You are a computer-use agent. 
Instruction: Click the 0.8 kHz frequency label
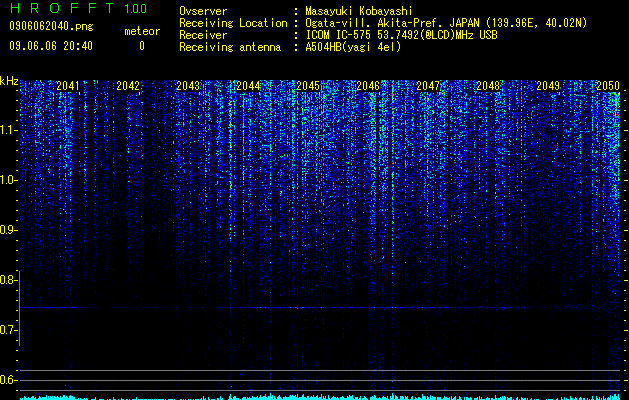click(8, 280)
